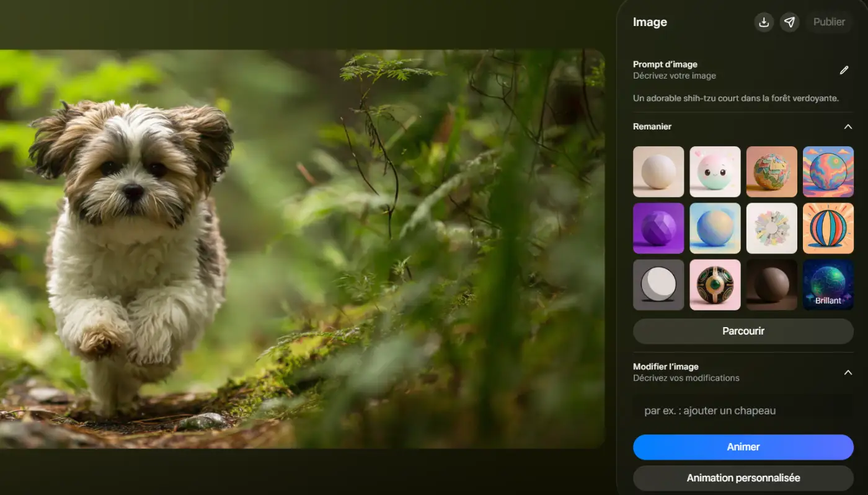Image resolution: width=868 pixels, height=495 pixels.
Task: Click the Publier button
Action: point(829,22)
